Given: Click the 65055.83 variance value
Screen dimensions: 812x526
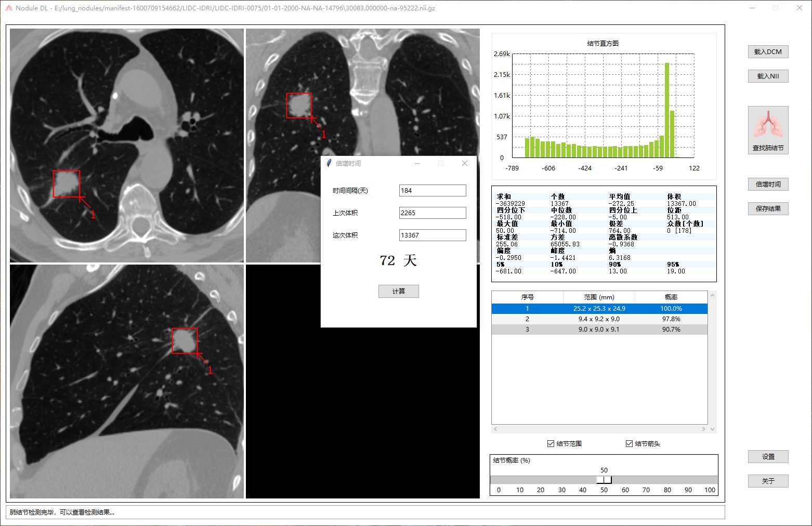Looking at the screenshot, I should coord(565,244).
